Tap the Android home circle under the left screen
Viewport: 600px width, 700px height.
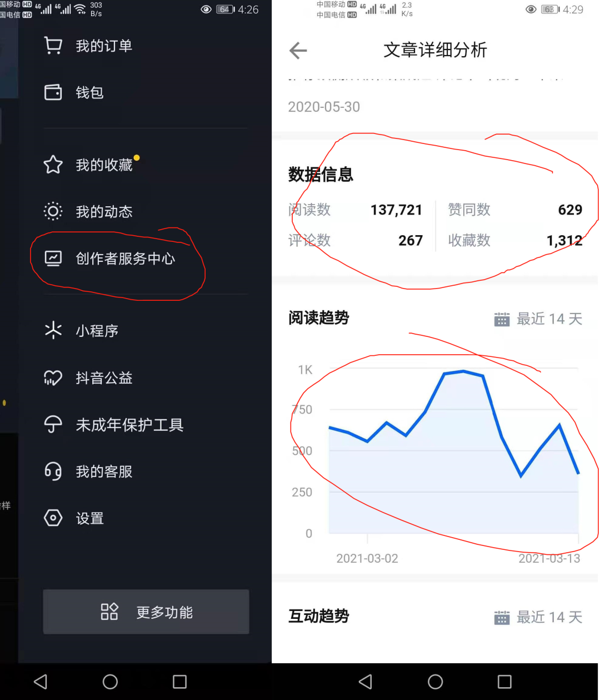coord(110,682)
